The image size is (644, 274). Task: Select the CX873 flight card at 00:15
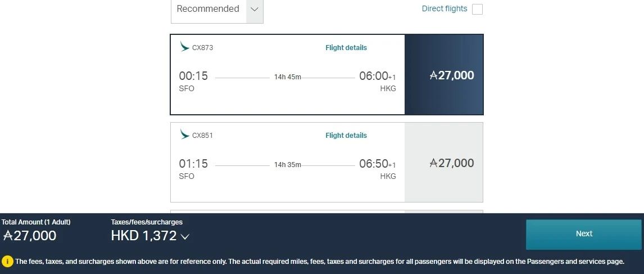[x=287, y=90]
